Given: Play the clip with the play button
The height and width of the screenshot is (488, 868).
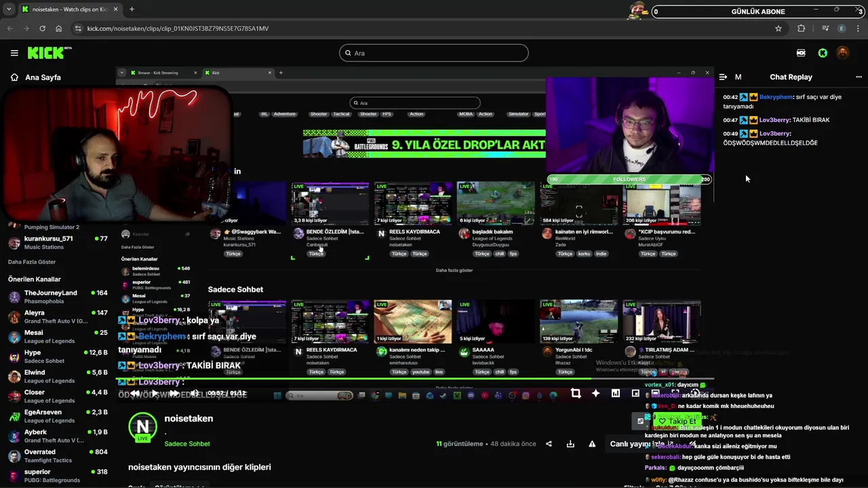Looking at the screenshot, I should click(x=155, y=393).
